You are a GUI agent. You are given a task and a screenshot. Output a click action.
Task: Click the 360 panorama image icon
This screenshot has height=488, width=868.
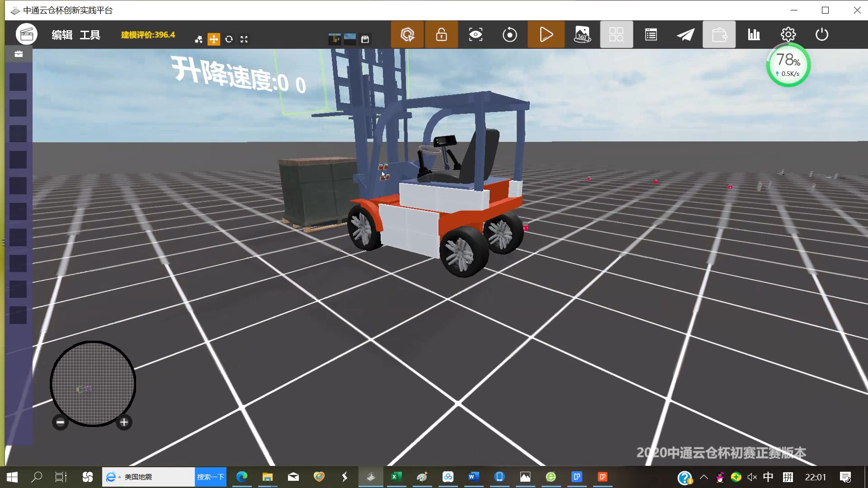[x=582, y=35]
